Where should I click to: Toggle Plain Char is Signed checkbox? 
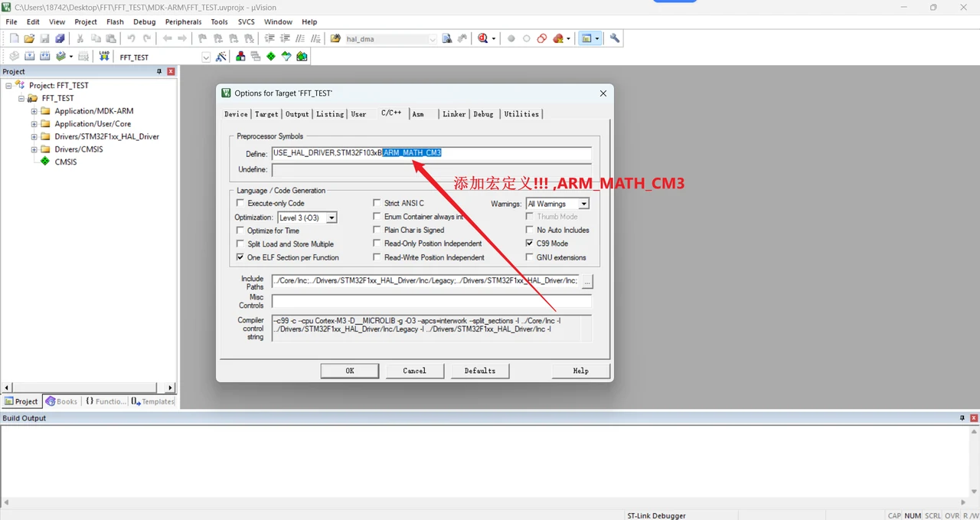click(x=377, y=230)
